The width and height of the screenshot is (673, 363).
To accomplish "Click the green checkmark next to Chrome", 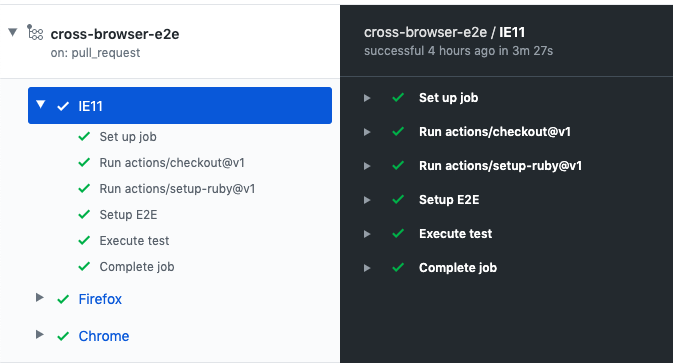I will 63,336.
